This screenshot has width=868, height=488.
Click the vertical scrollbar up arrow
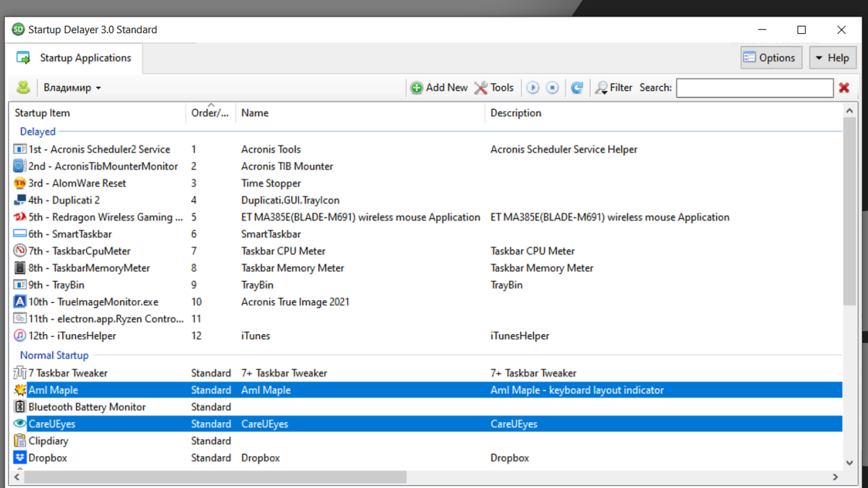850,111
